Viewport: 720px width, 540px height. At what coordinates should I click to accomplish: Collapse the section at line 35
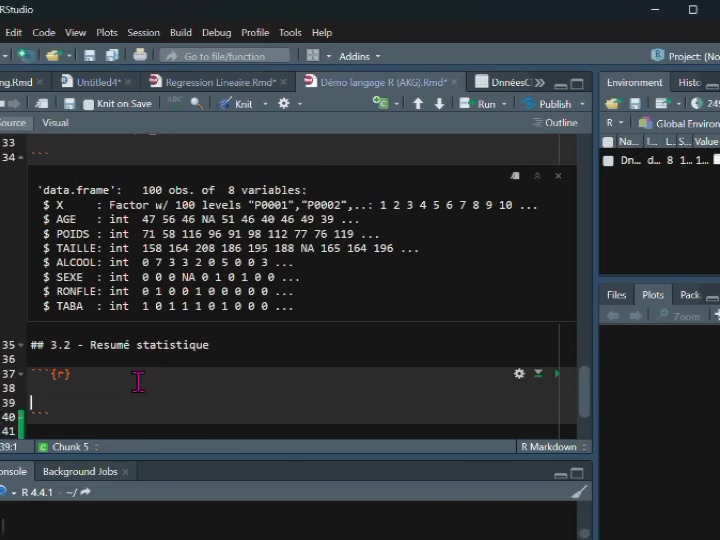click(21, 345)
